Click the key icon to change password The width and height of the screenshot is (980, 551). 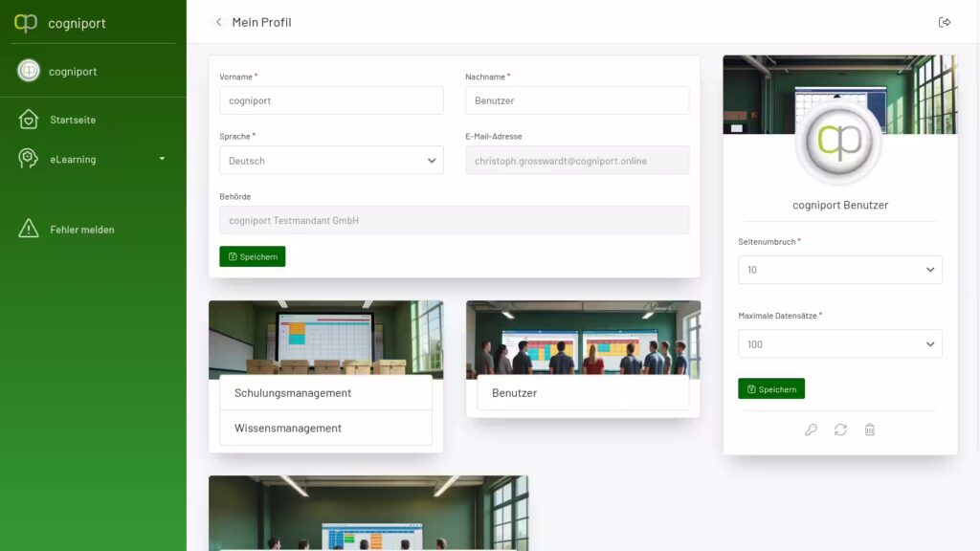click(811, 430)
